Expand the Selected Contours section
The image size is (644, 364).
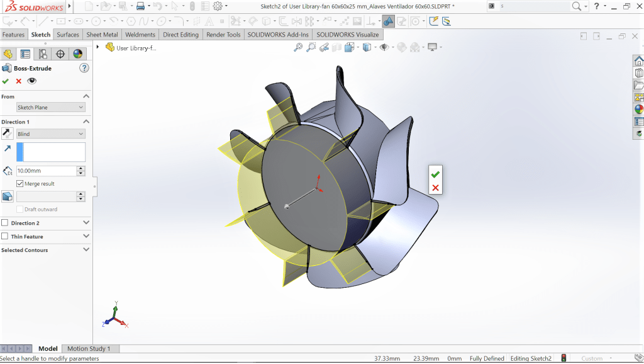pos(86,250)
